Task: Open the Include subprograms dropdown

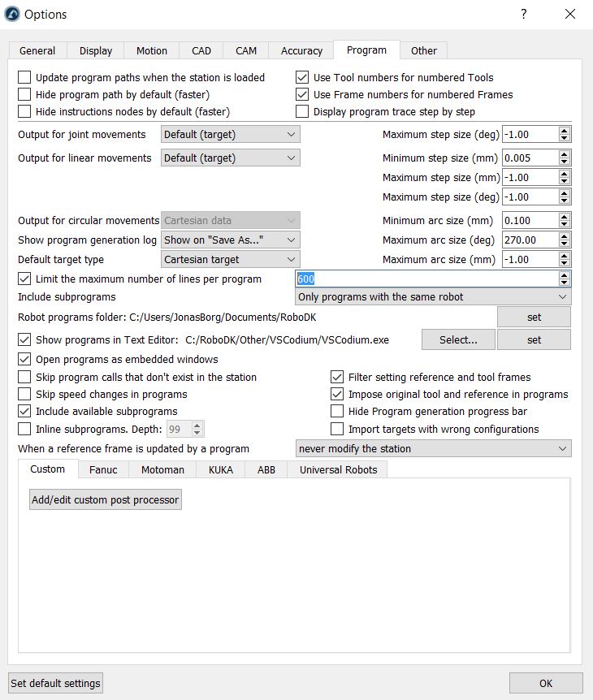Action: coord(433,297)
